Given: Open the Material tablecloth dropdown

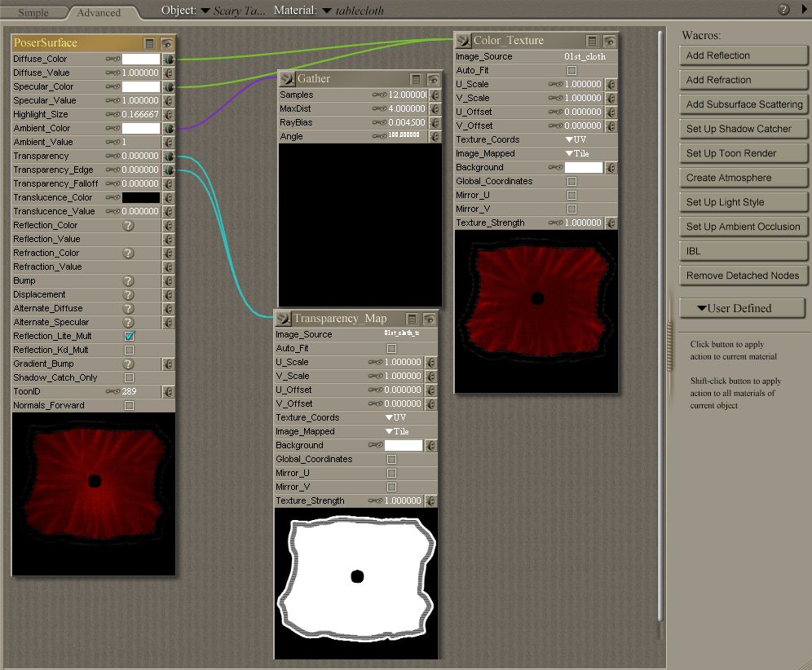Looking at the screenshot, I should tap(353, 11).
